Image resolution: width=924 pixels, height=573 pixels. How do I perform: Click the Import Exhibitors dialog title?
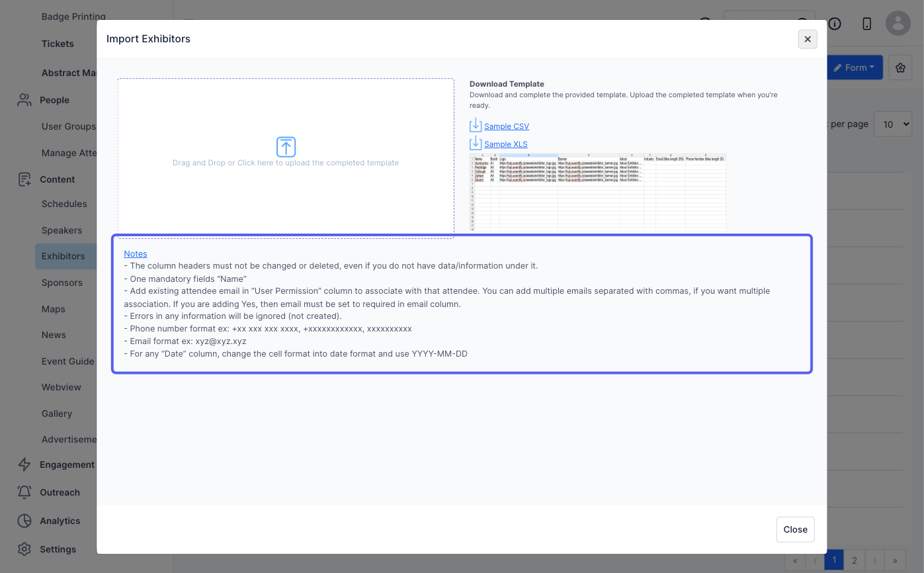pos(148,39)
